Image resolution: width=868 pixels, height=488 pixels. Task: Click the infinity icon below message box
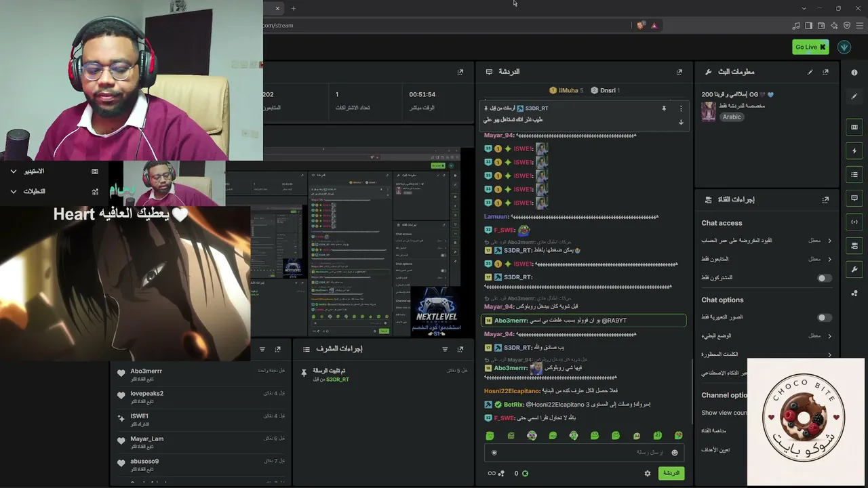492,473
